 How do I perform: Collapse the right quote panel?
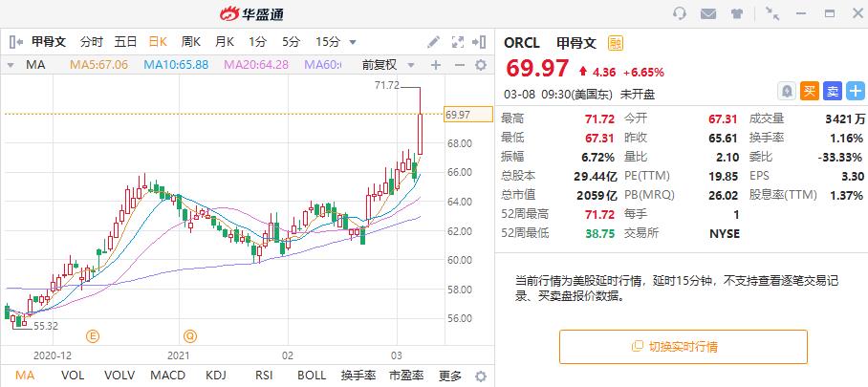coord(479,41)
